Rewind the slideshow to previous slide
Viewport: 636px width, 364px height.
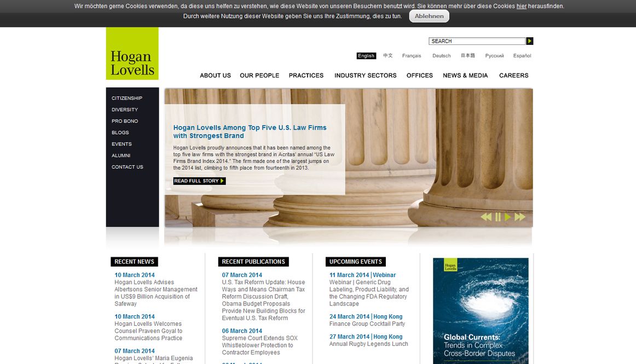click(486, 217)
